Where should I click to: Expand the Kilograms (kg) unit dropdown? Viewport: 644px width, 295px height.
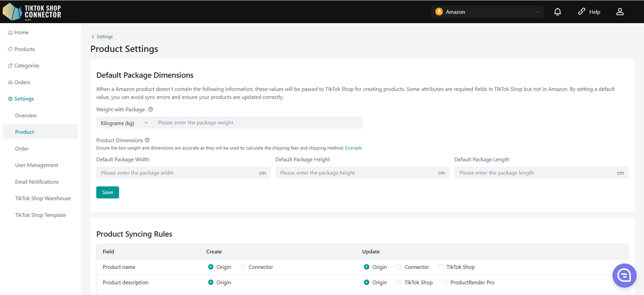pos(125,123)
